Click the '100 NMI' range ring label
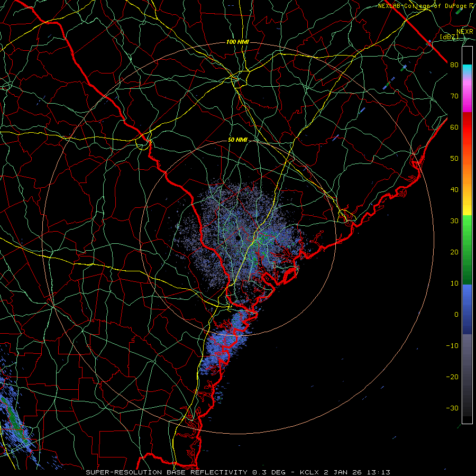The width and height of the screenshot is (476, 476). pyautogui.click(x=237, y=42)
